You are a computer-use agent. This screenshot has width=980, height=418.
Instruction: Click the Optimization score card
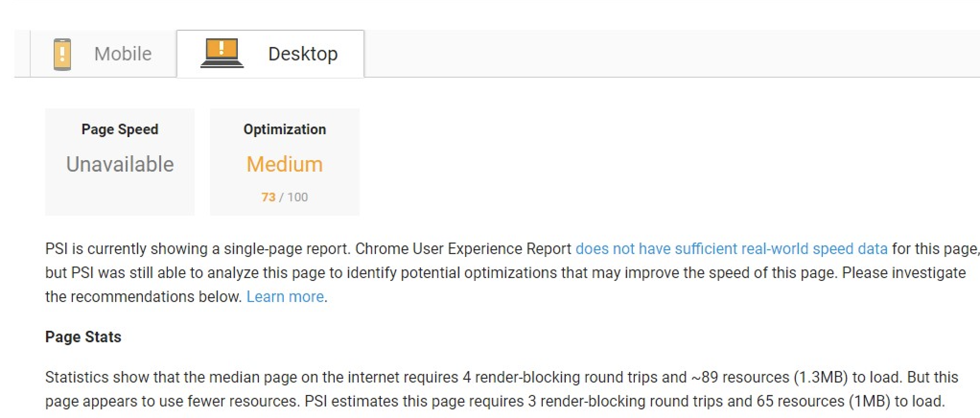[284, 162]
